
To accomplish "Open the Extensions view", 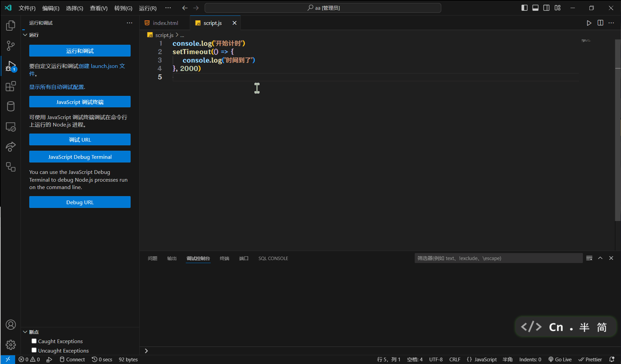I will [x=10, y=86].
